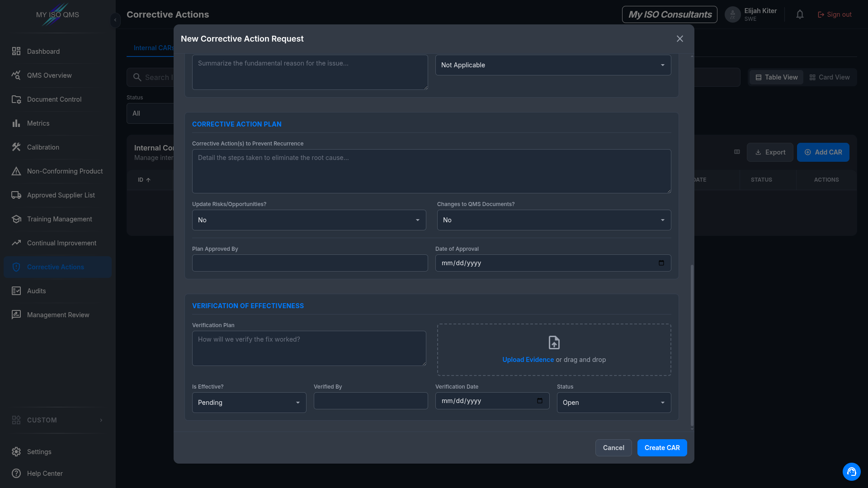Click the Calibration tools icon
868x488 pixels.
pyautogui.click(x=16, y=147)
